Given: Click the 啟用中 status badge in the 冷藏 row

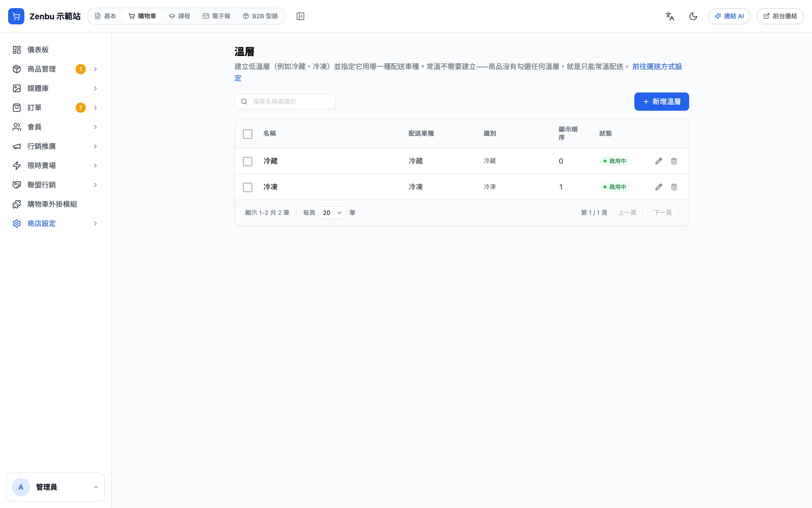Looking at the screenshot, I should tap(614, 161).
